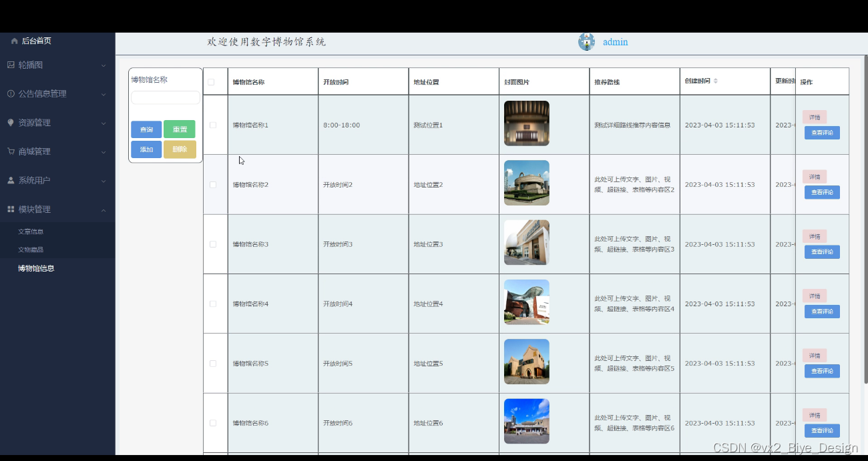This screenshot has width=868, height=461.
Task: Open cover image thumbnail of 博物馆名称4
Action: coord(527,302)
